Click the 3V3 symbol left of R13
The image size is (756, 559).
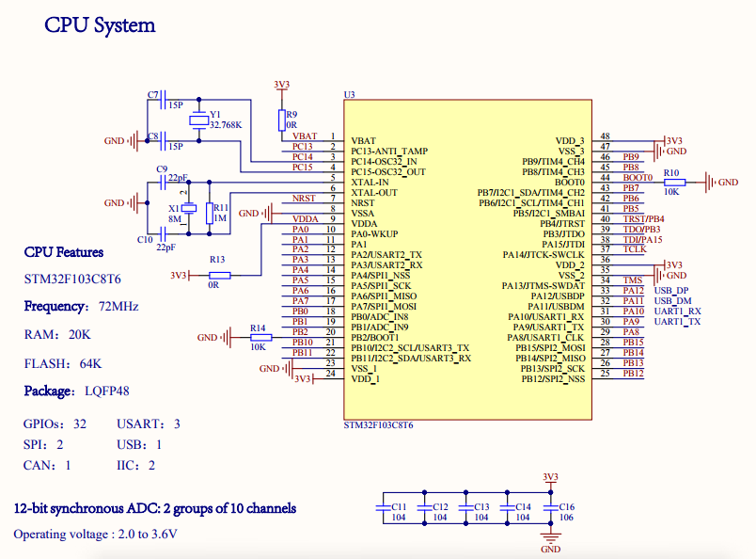coord(181,275)
